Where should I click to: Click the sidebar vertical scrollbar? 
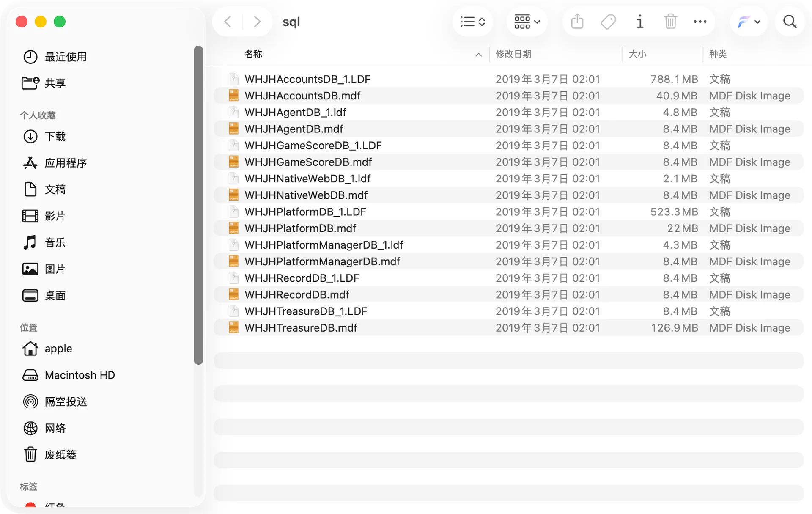[x=198, y=205]
